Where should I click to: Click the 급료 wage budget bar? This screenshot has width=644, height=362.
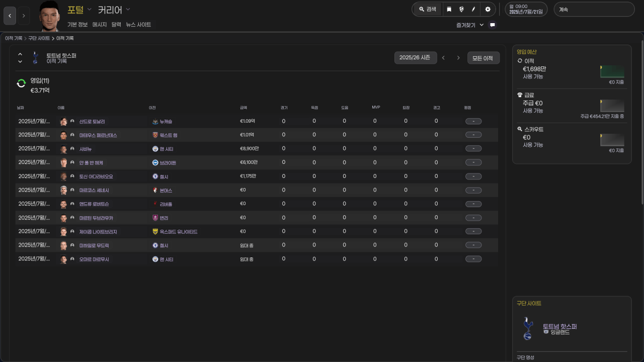pos(612,106)
